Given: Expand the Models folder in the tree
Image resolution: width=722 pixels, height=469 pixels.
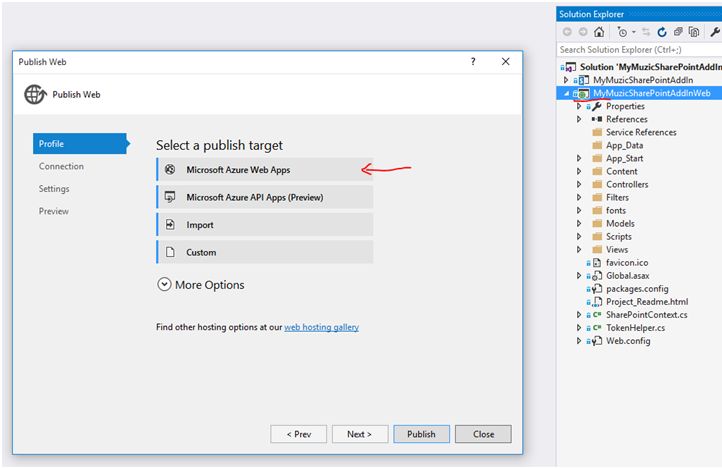Looking at the screenshot, I should click(x=579, y=223).
